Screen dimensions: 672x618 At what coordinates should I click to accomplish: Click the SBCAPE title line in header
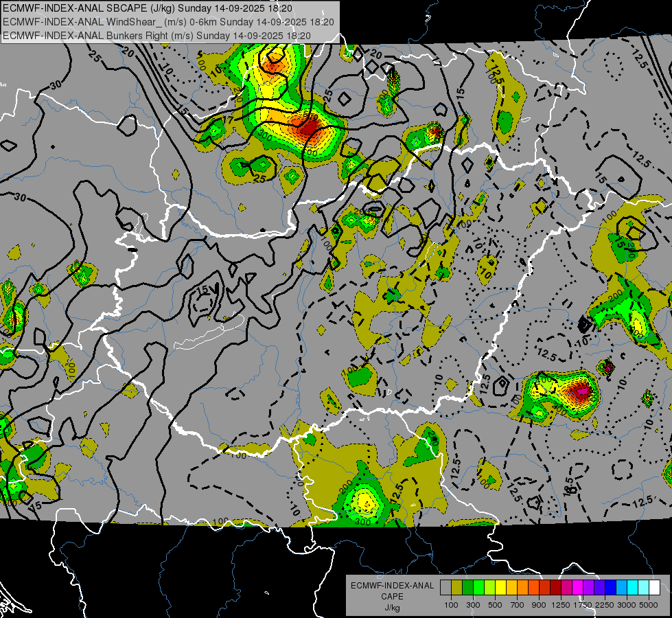pos(148,8)
